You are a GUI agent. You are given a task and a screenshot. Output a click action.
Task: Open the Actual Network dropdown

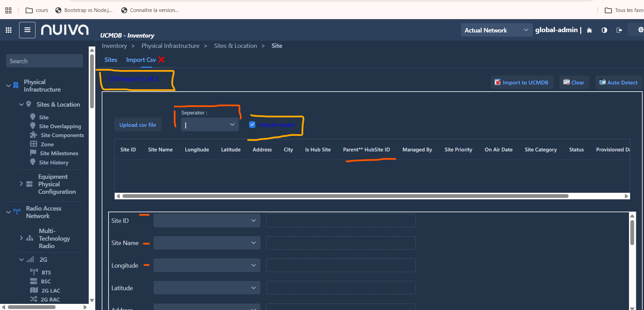(x=496, y=30)
